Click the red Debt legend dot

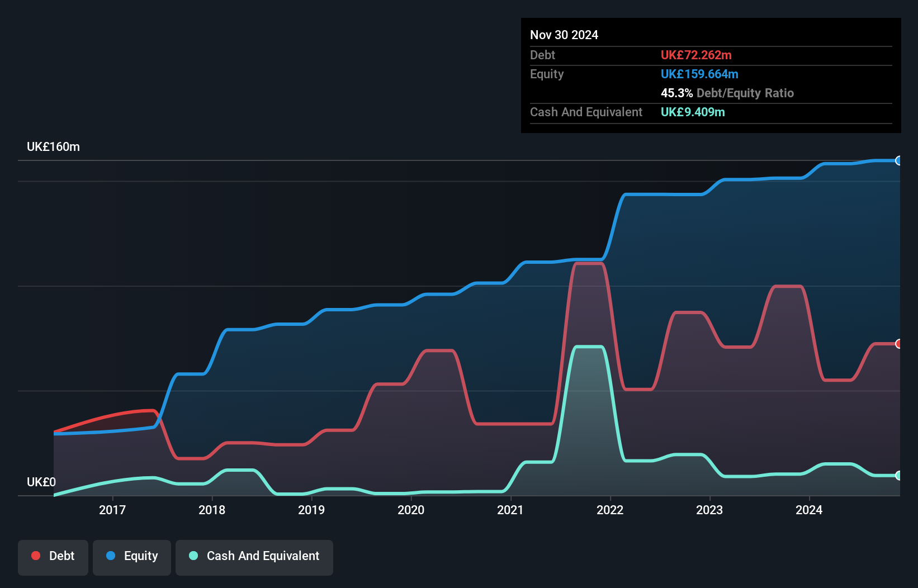pyautogui.click(x=36, y=556)
